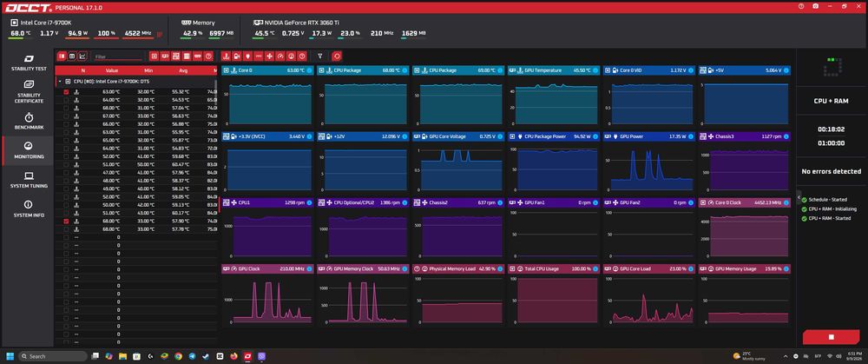Focus the Filter input field

pyautogui.click(x=117, y=56)
